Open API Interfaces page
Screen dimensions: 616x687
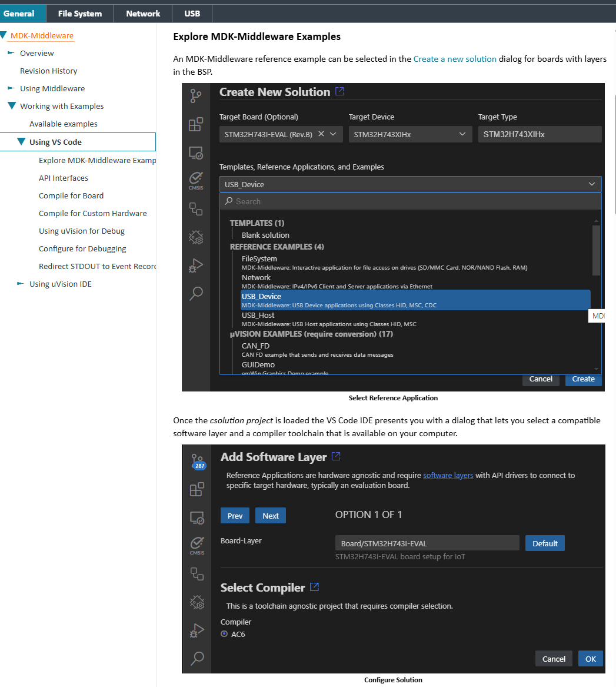64,178
